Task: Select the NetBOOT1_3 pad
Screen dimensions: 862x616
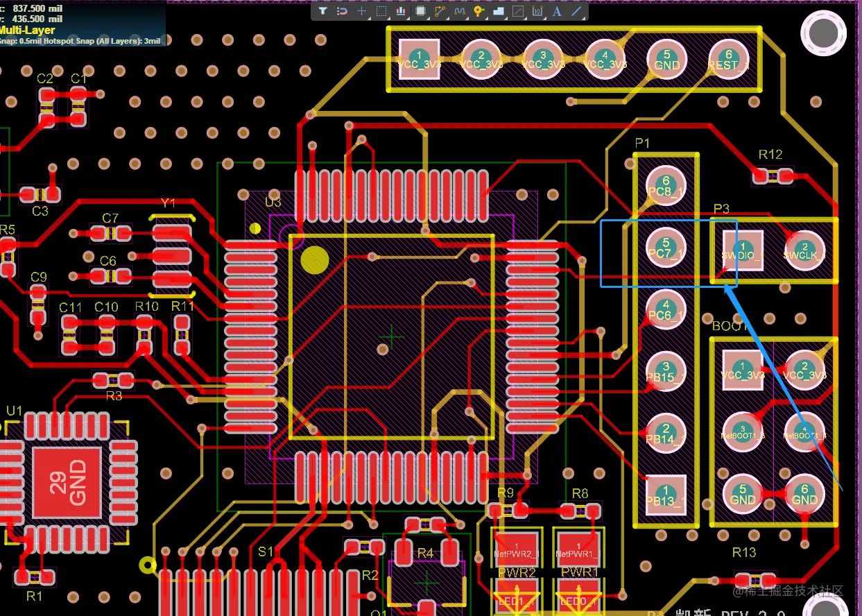Action: (743, 431)
